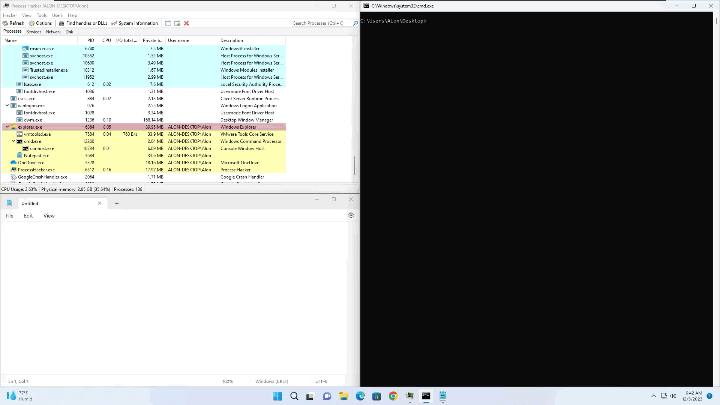This screenshot has width=720, height=405.
Task: Click Refresh in Process Hacker toolbar
Action: [13, 23]
